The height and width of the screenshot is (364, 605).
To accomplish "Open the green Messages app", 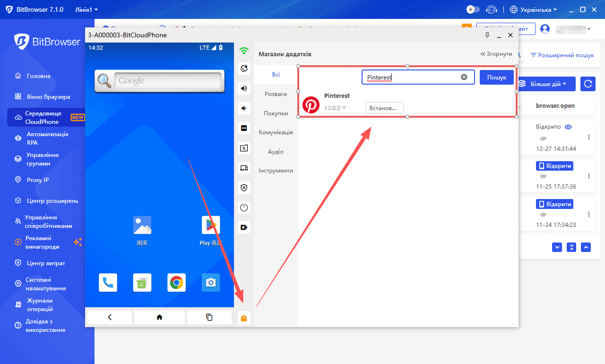I will pos(142,283).
